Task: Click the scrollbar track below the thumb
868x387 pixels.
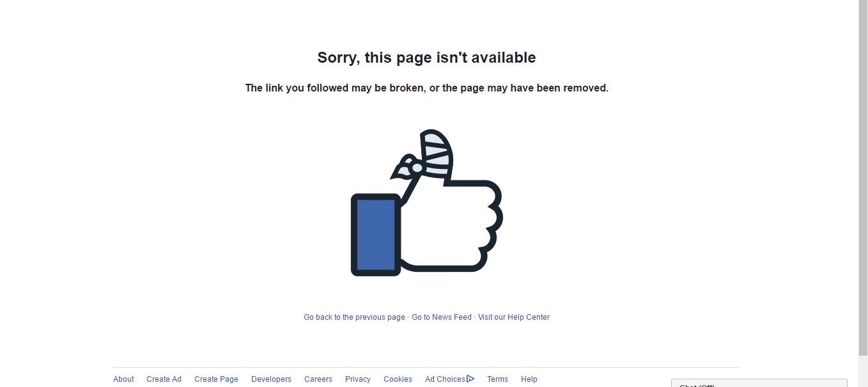Action: point(863,370)
